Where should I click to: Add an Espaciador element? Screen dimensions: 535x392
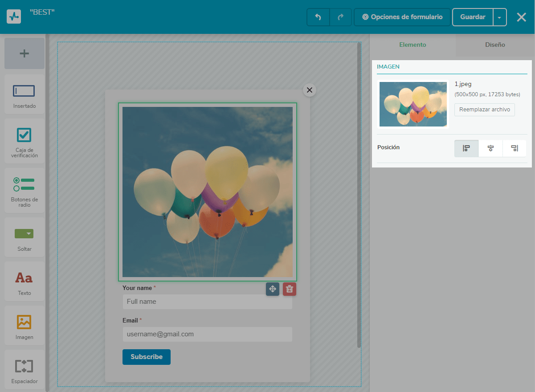tap(24, 369)
